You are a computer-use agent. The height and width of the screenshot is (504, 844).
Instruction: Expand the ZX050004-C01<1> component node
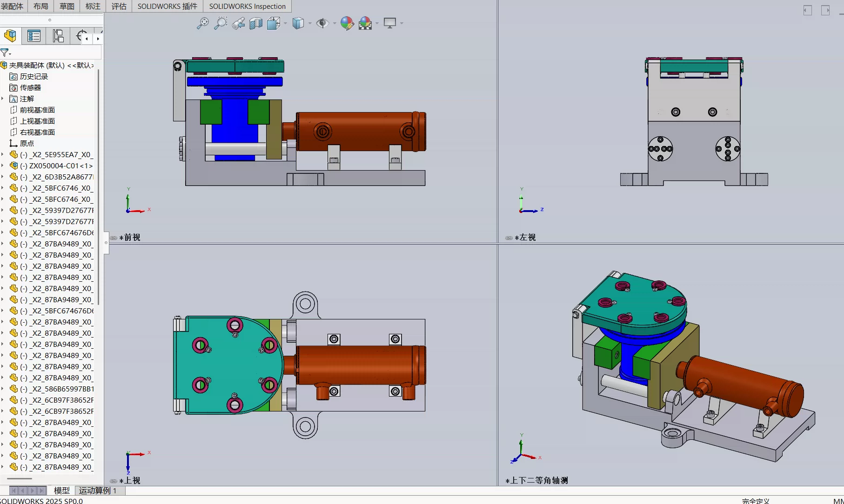point(3,166)
